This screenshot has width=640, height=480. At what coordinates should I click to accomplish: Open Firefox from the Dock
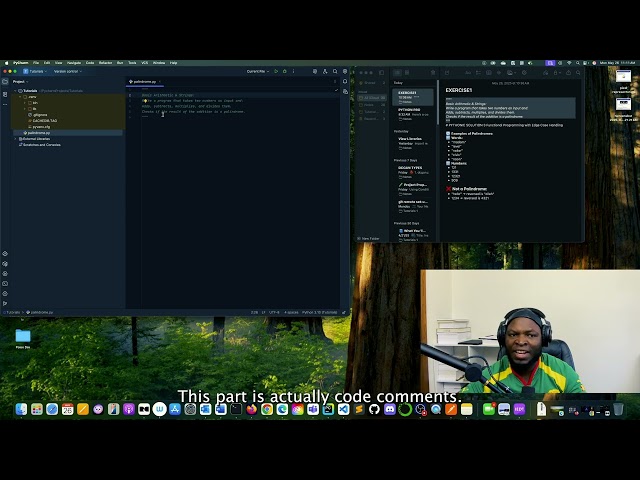(x=251, y=409)
